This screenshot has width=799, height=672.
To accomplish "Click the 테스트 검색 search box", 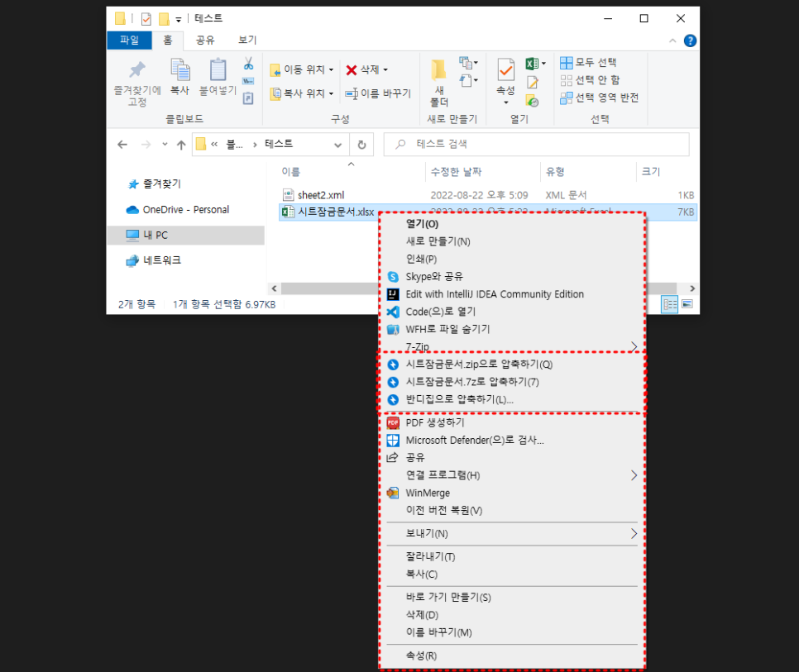I will (x=537, y=144).
